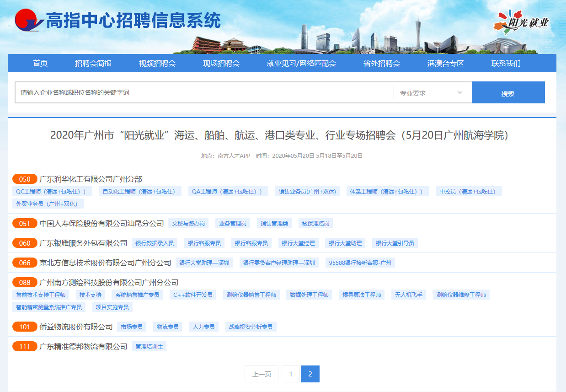View the 银行数据录入员 job

pyautogui.click(x=155, y=243)
